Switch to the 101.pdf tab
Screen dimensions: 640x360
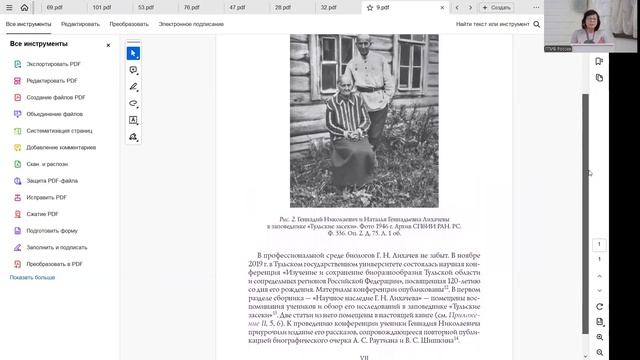click(102, 7)
